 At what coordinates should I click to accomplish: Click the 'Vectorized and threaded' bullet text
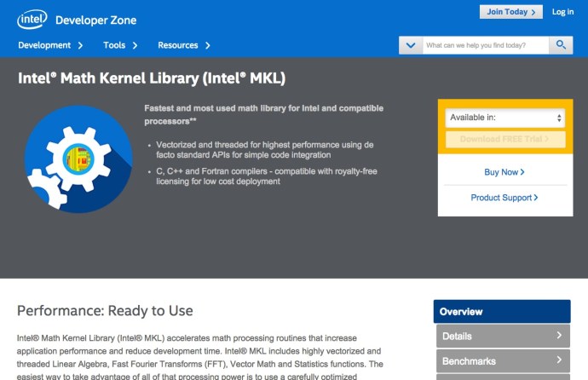pos(265,150)
